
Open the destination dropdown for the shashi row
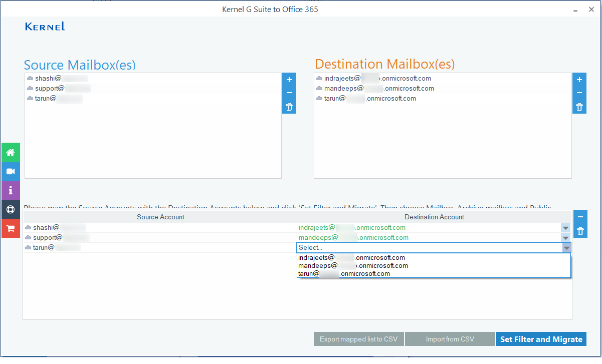coord(566,228)
